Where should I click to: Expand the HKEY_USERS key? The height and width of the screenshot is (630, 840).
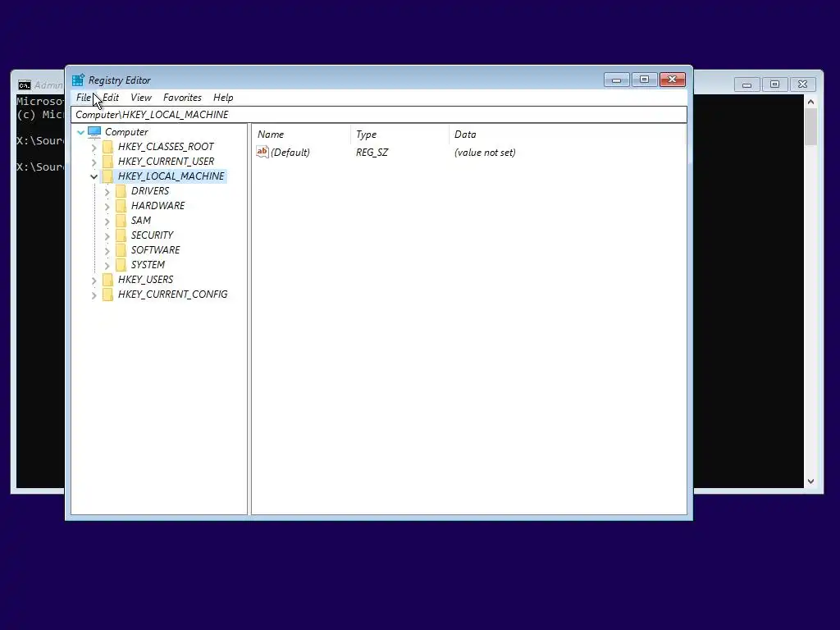coord(94,280)
